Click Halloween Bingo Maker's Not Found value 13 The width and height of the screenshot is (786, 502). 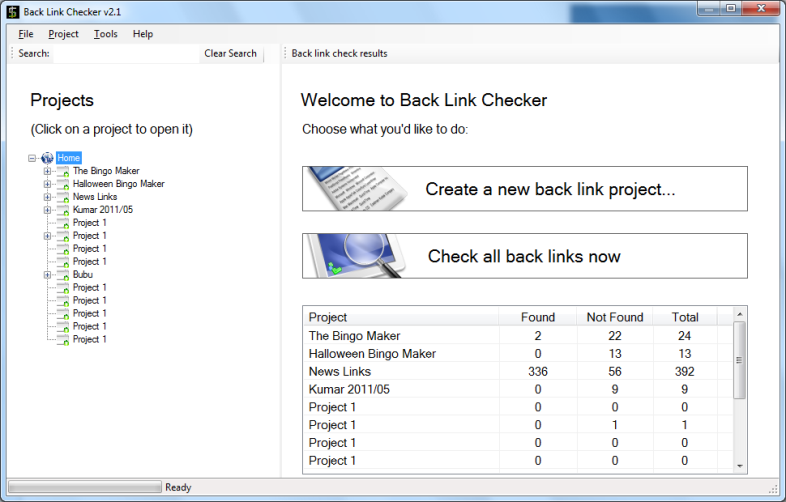pos(615,354)
